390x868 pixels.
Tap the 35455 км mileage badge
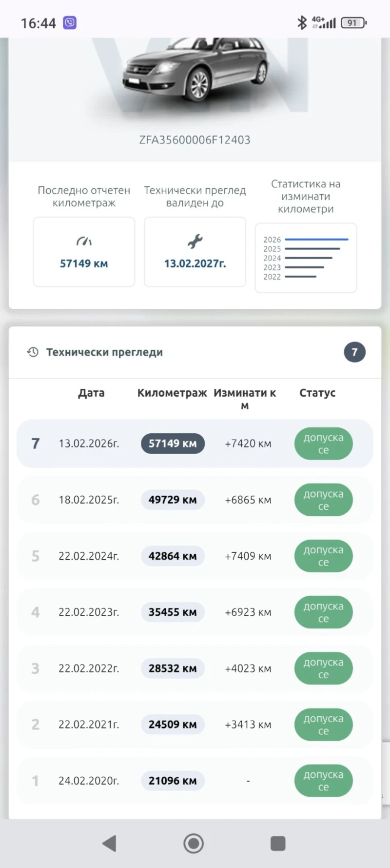tap(173, 612)
